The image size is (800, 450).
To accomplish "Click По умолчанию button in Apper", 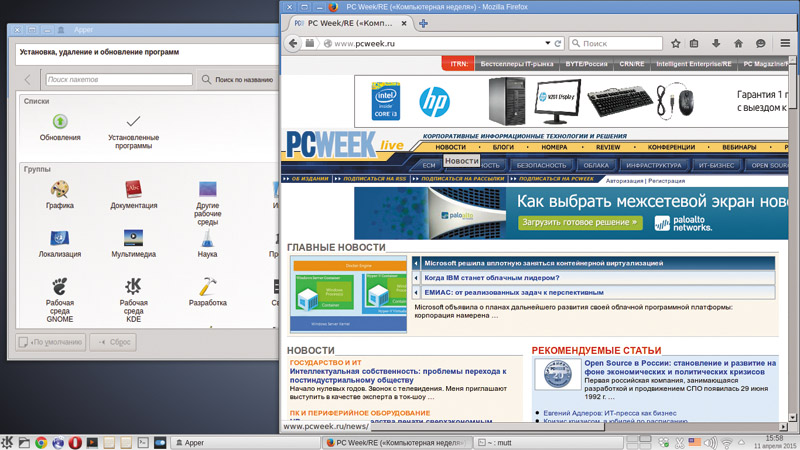I will coord(51,342).
